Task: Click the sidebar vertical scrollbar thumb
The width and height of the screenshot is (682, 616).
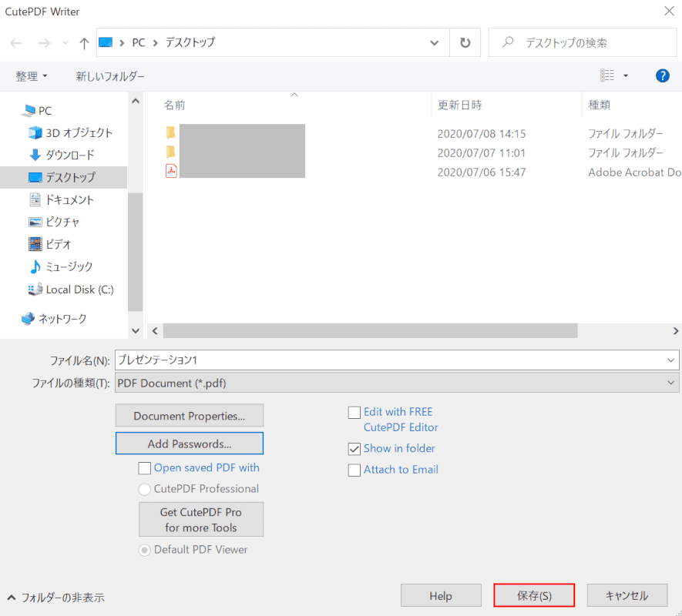Action: click(136, 252)
